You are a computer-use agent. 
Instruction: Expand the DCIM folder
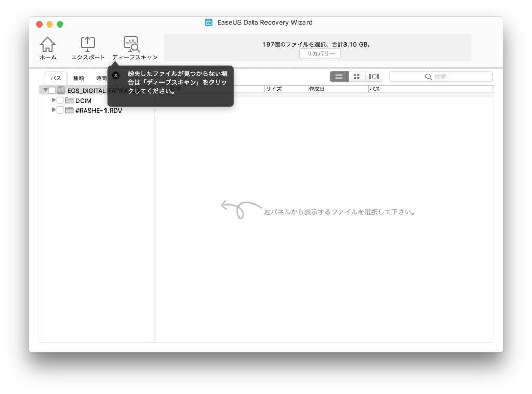point(54,100)
